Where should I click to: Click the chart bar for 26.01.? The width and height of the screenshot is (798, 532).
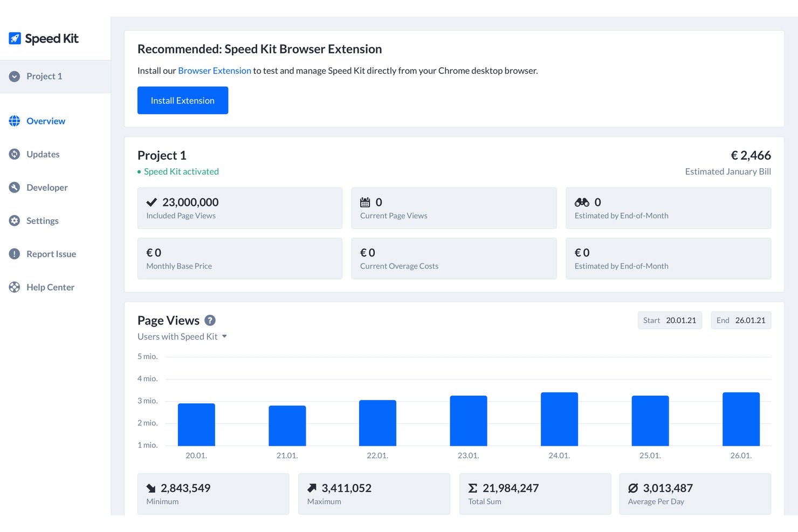(x=741, y=419)
